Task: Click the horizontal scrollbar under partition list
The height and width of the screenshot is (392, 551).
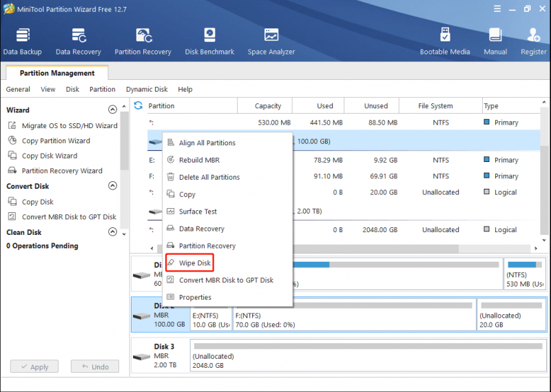Action: [376, 249]
